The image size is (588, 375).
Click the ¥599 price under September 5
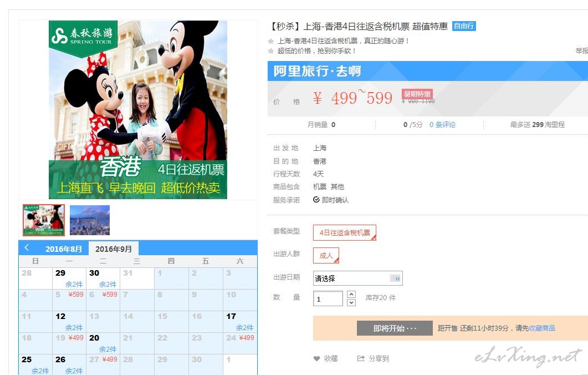pyautogui.click(x=76, y=295)
